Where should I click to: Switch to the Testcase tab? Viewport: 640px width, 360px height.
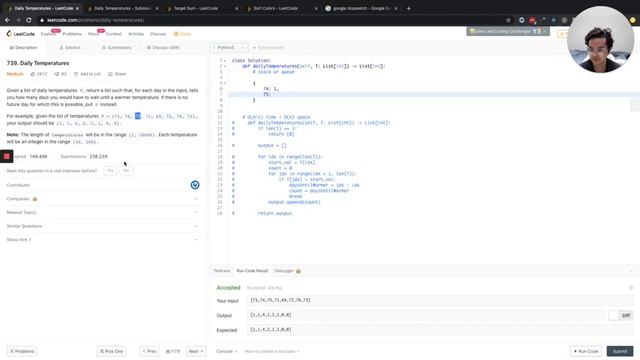click(222, 271)
